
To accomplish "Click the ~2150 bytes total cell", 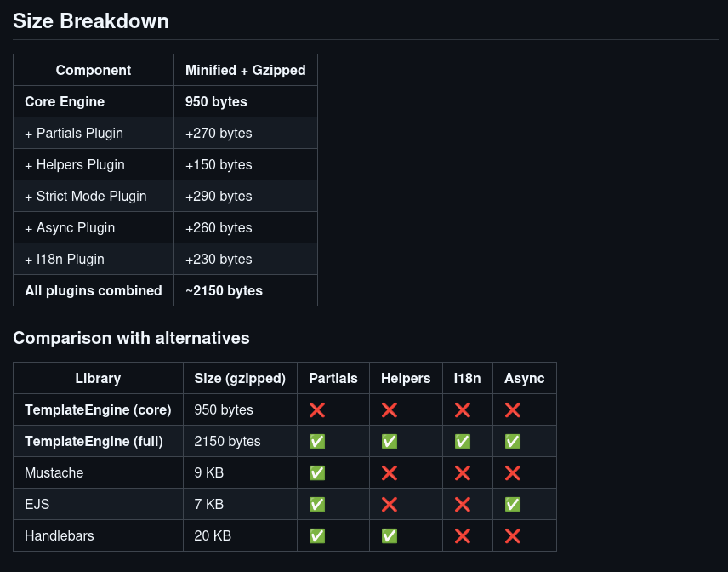I will [224, 291].
